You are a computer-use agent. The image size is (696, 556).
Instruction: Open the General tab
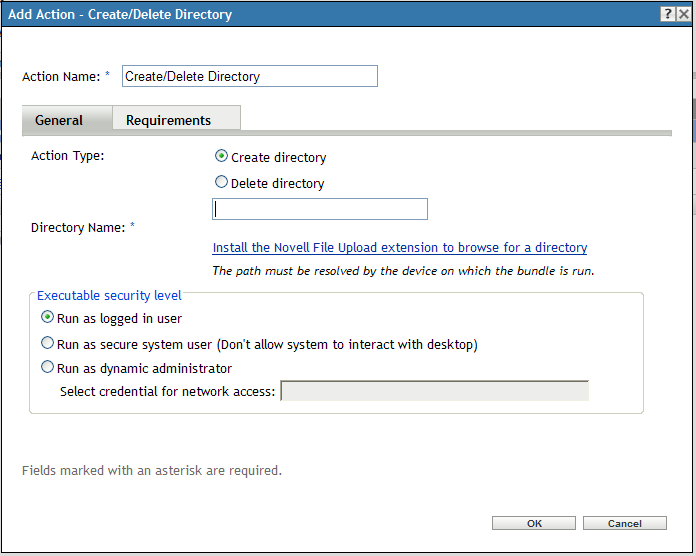pyautogui.click(x=59, y=120)
